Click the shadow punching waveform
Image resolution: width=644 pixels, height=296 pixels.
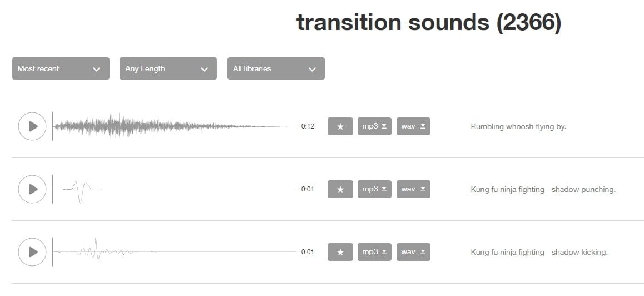[x=175, y=189]
